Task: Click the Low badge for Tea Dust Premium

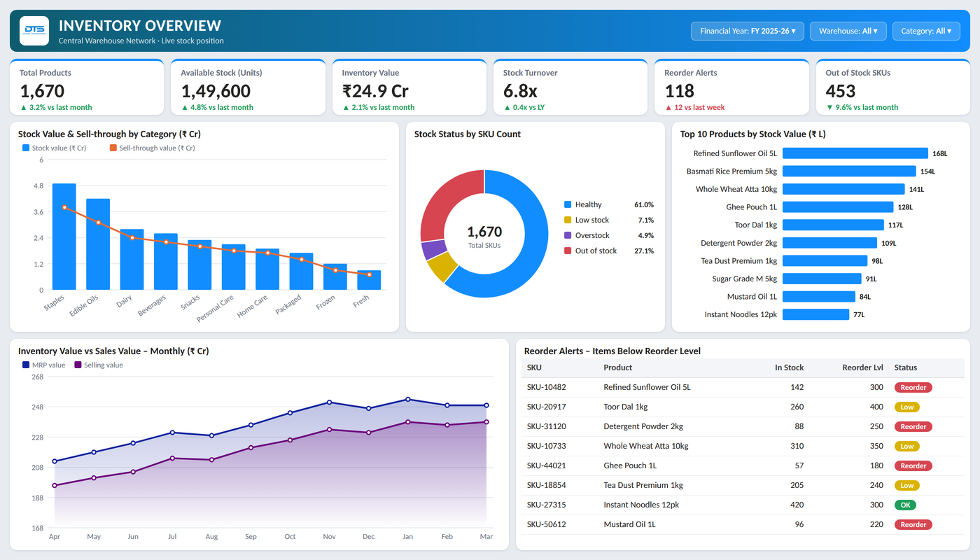Action: point(906,485)
